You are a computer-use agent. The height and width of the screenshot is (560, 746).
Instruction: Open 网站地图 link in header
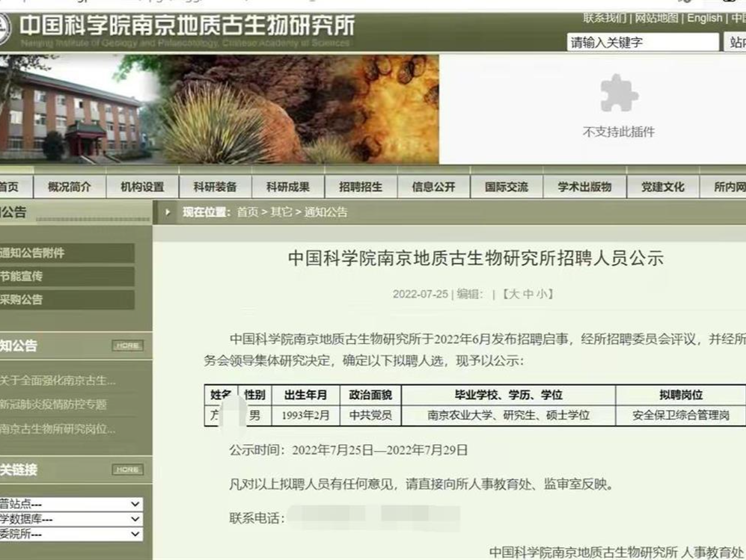tap(656, 18)
